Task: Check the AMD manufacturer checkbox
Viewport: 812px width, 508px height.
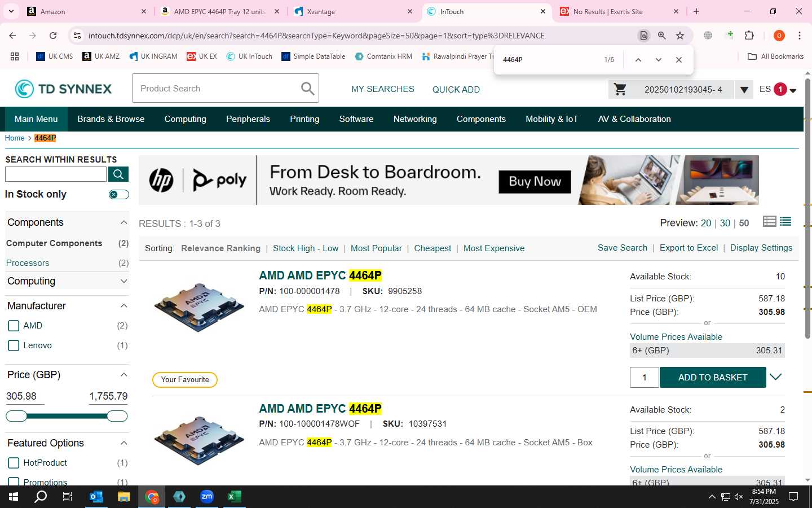Action: (x=14, y=326)
